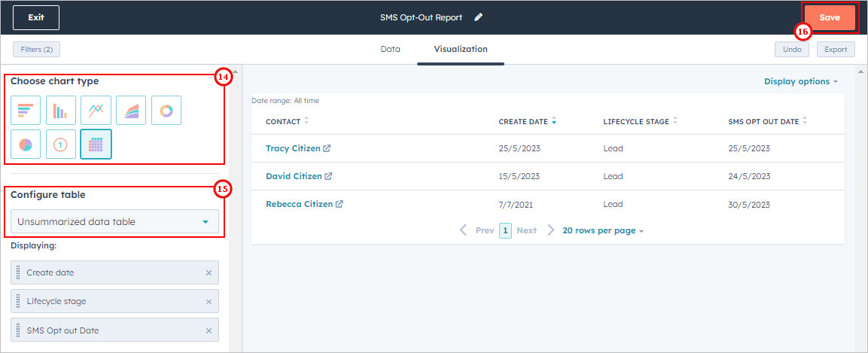Save the report
The width and height of the screenshot is (868, 353).
coord(830,17)
